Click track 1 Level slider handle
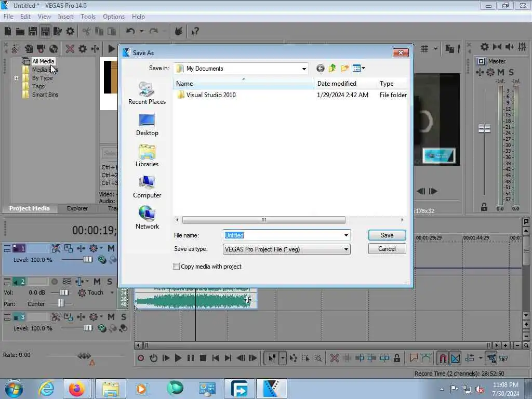This screenshot has width=532, height=399. pyautogui.click(x=87, y=260)
